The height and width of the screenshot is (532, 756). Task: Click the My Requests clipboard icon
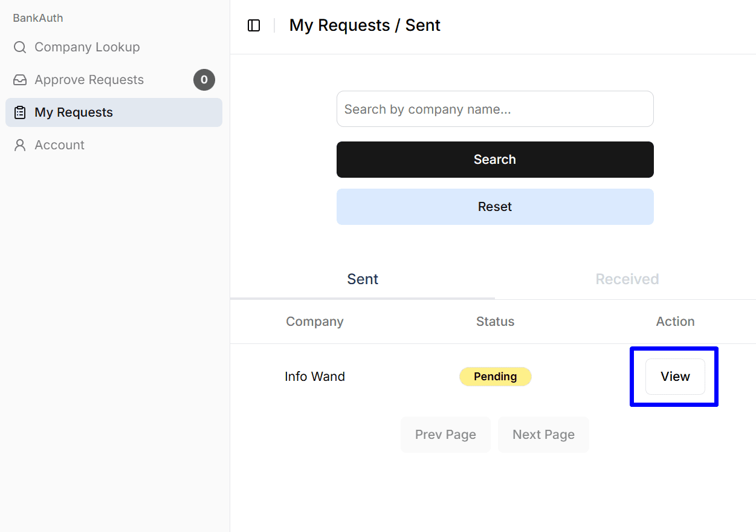coord(20,112)
